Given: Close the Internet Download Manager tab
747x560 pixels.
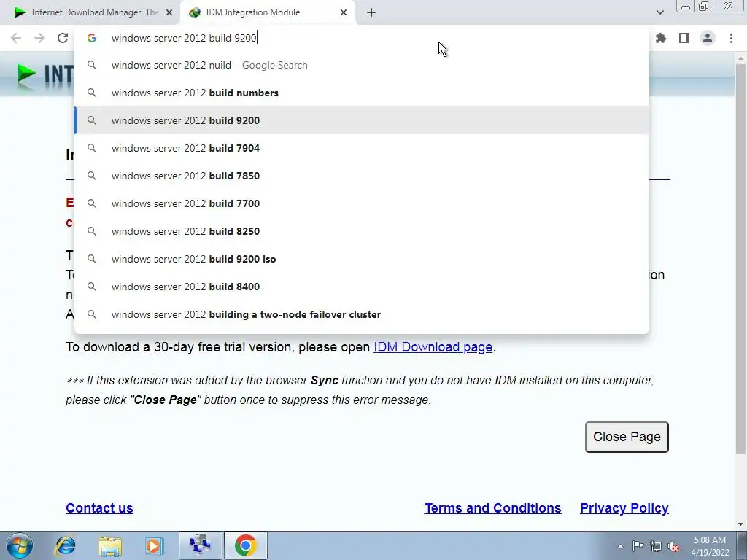Looking at the screenshot, I should tap(169, 12).
